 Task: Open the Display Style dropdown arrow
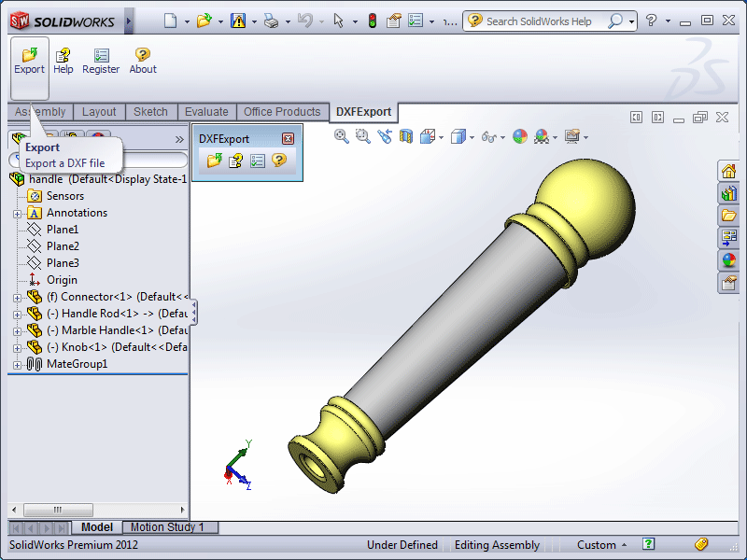pyautogui.click(x=470, y=136)
